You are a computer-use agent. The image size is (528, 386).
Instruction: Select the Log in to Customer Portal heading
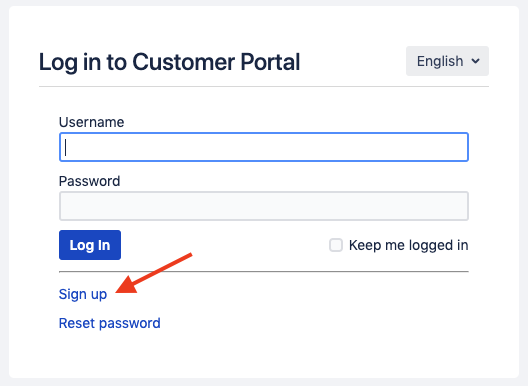click(x=169, y=62)
